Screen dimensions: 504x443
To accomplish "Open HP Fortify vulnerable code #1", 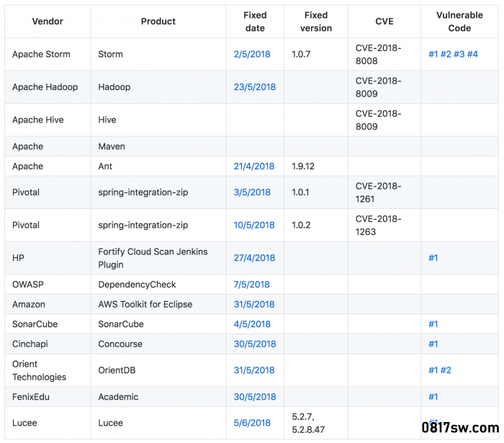I will coord(433,258).
